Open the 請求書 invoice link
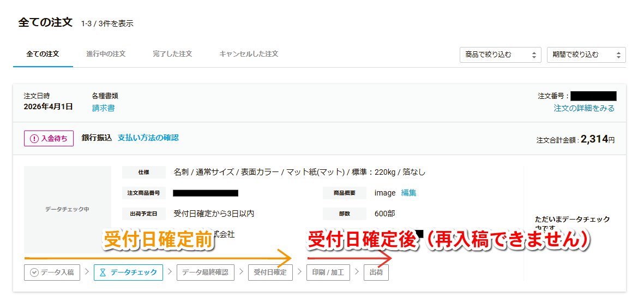 point(103,108)
